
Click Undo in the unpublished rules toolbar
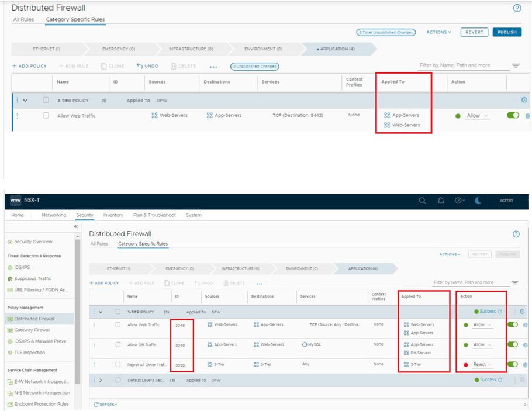click(147, 66)
